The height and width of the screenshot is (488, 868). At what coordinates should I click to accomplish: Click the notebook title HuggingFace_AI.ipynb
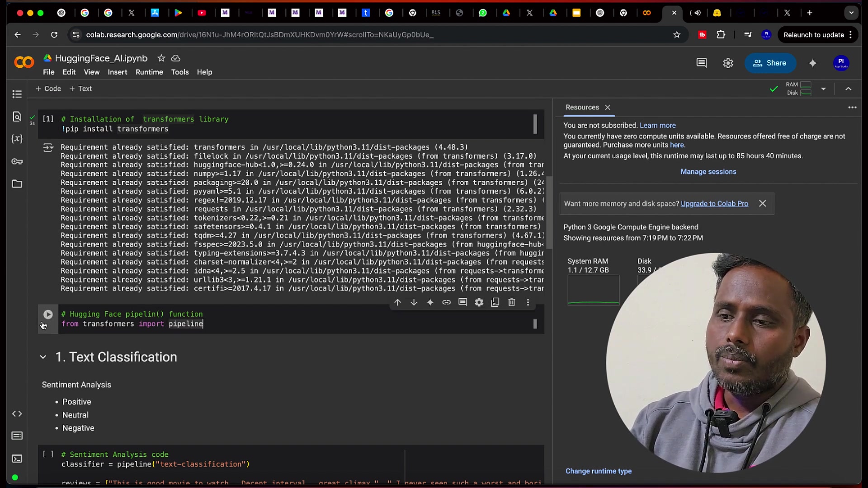click(101, 58)
